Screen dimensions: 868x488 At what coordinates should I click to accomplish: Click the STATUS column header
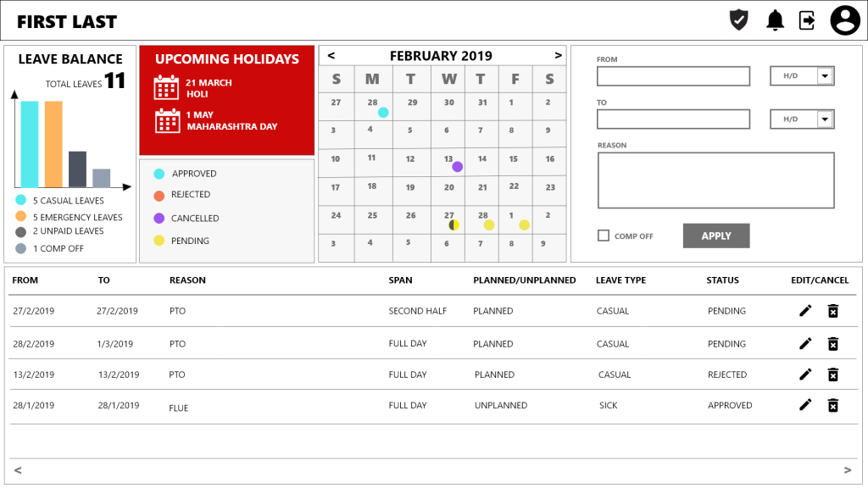722,280
